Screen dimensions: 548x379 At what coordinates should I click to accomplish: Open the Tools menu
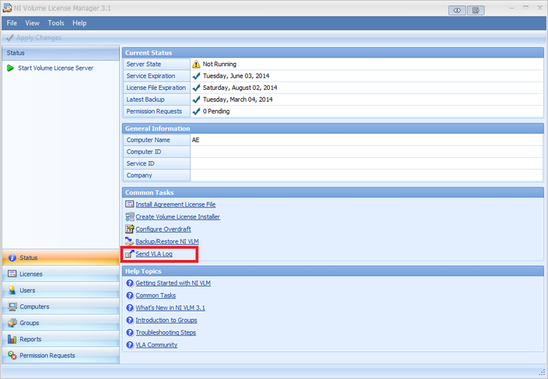[x=56, y=23]
